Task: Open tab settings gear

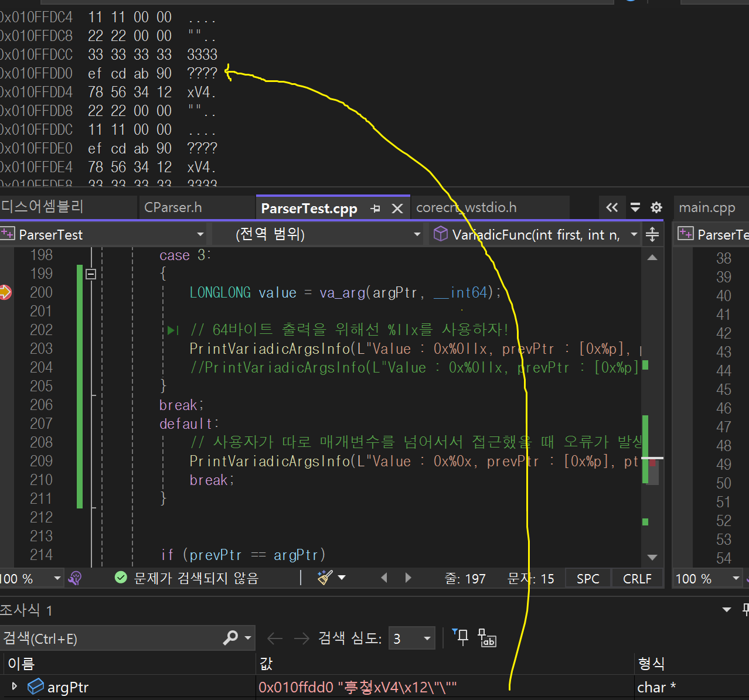Action: [656, 207]
